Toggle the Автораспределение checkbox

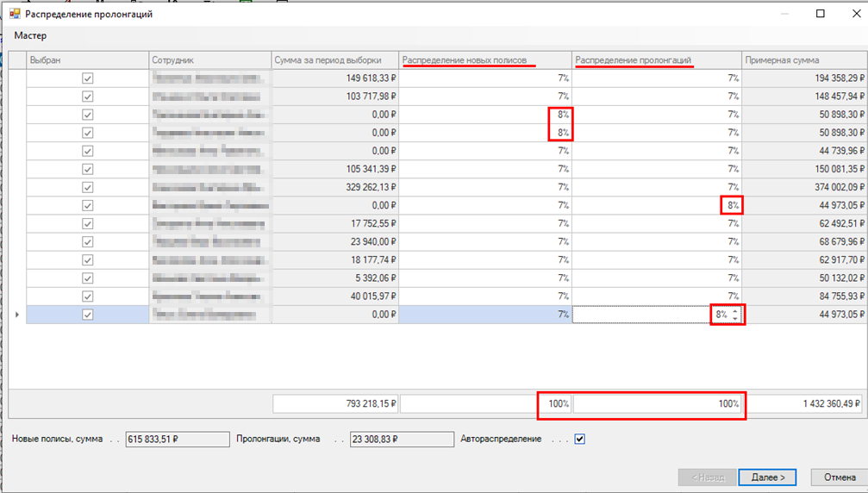[x=580, y=439]
